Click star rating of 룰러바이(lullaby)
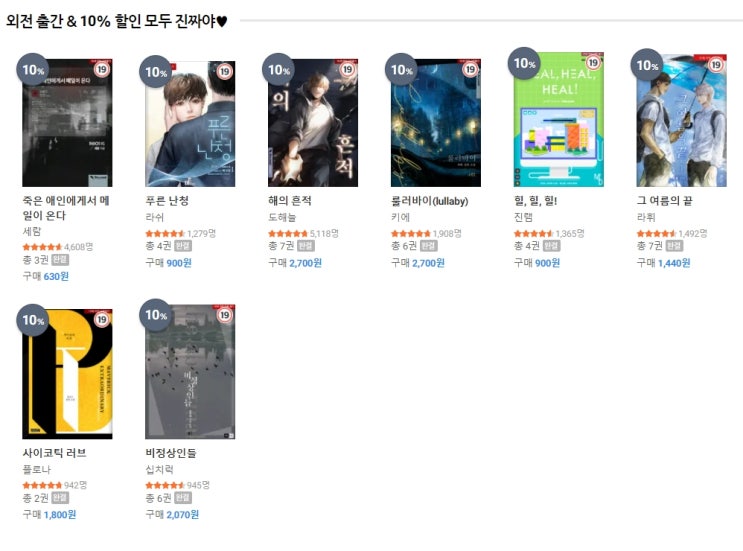Screen dimensions: 743x551 [410, 234]
